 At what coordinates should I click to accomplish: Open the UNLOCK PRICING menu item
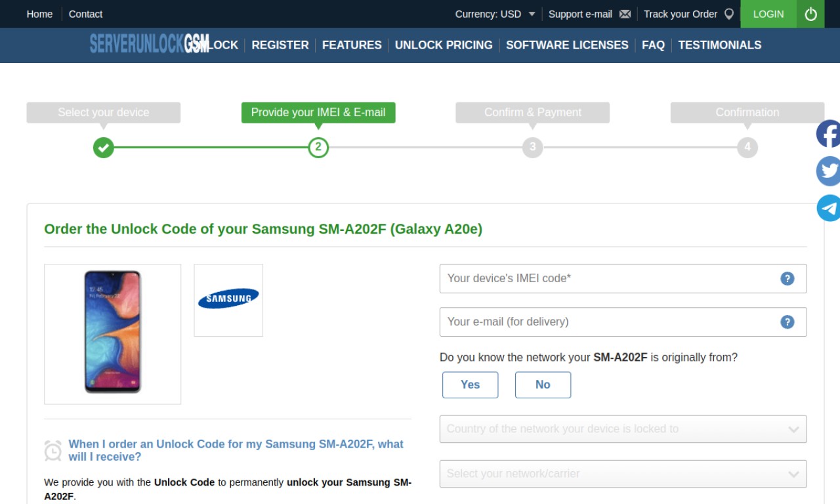(x=444, y=45)
